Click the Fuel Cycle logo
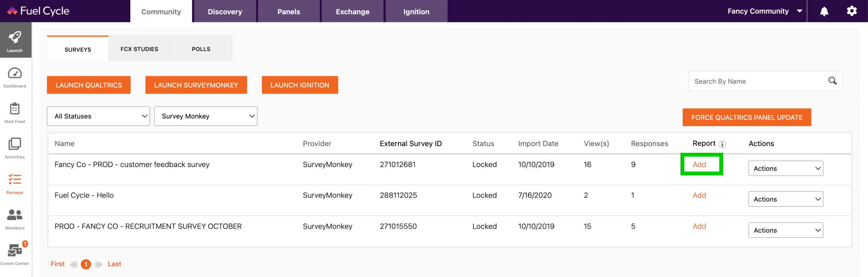 [x=38, y=11]
